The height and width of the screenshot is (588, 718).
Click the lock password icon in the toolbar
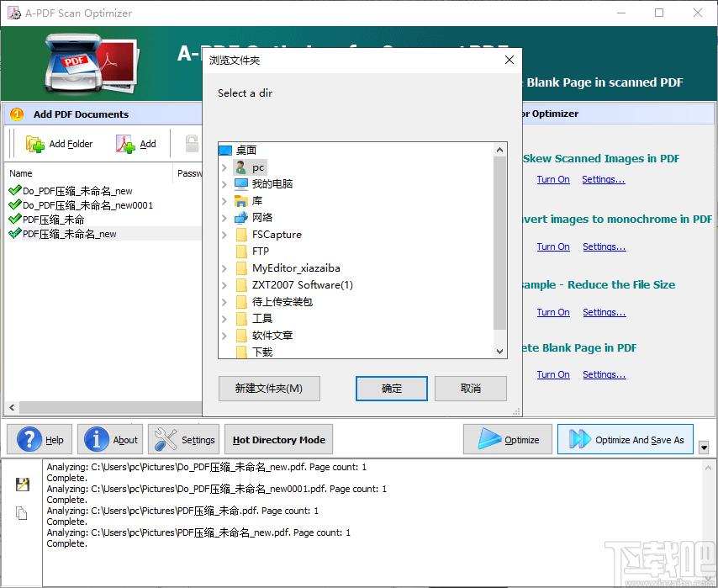click(x=193, y=144)
